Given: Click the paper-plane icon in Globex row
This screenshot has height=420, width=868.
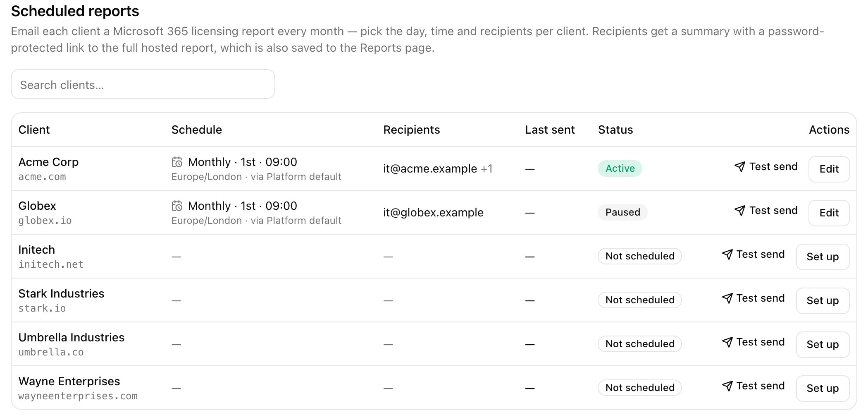Looking at the screenshot, I should 740,211.
